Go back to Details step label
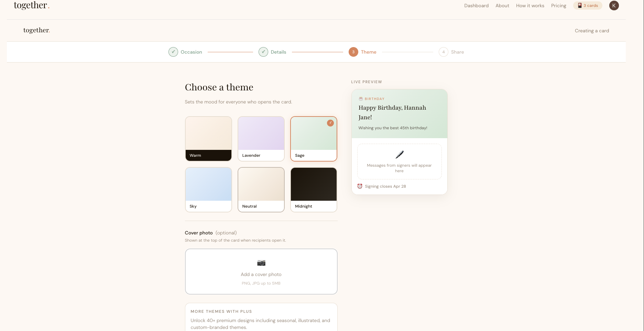The width and height of the screenshot is (644, 331). click(x=279, y=52)
